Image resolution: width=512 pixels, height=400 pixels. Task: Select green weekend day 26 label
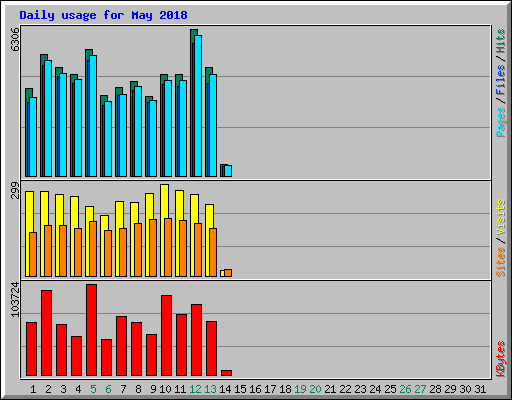(x=405, y=389)
